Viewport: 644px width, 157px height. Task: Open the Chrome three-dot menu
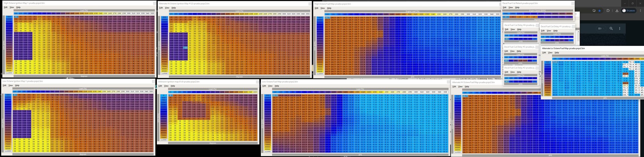[x=640, y=11]
